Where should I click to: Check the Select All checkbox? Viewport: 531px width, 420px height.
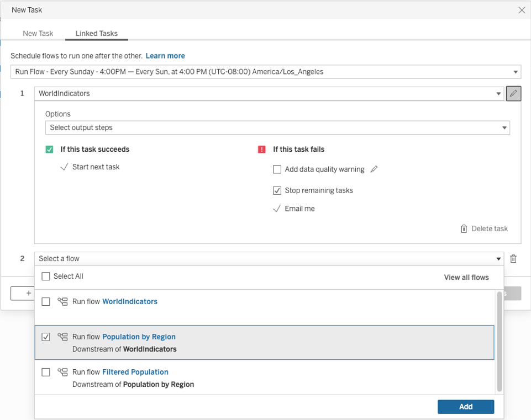pyautogui.click(x=46, y=277)
